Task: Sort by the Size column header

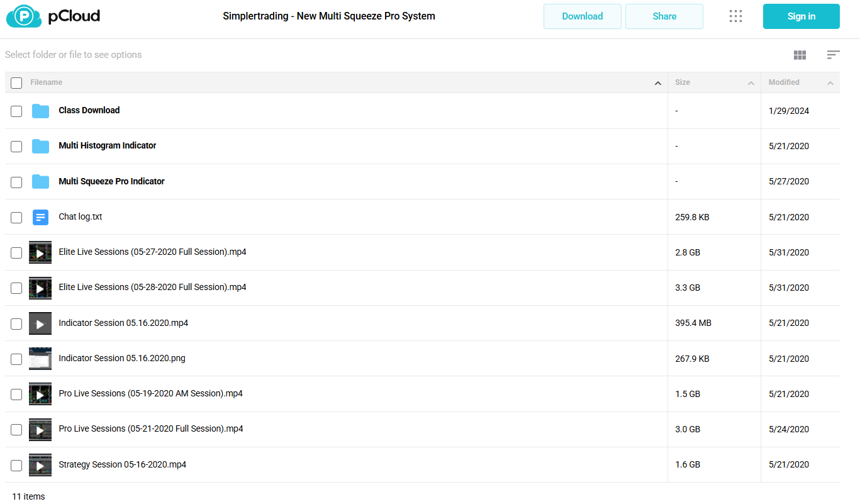Action: coord(683,82)
